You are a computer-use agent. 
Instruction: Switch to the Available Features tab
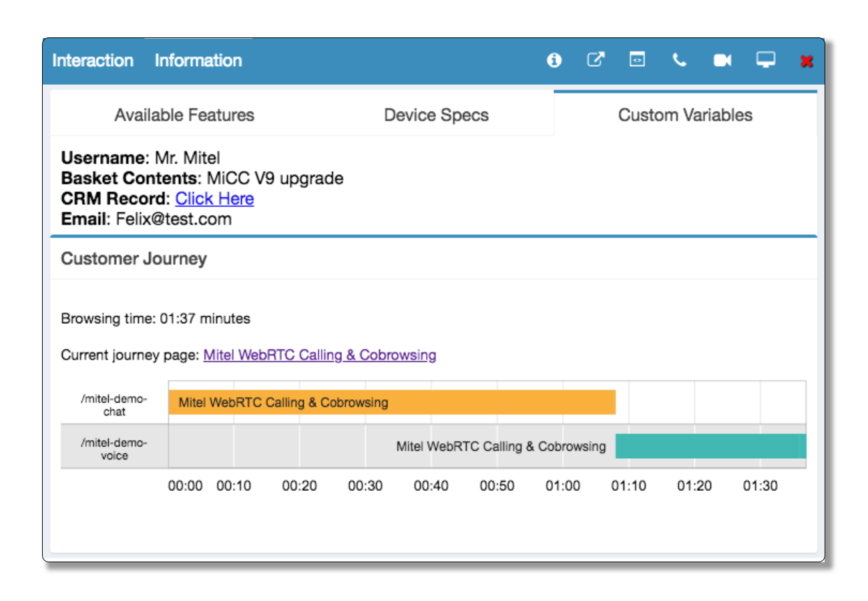[x=184, y=115]
